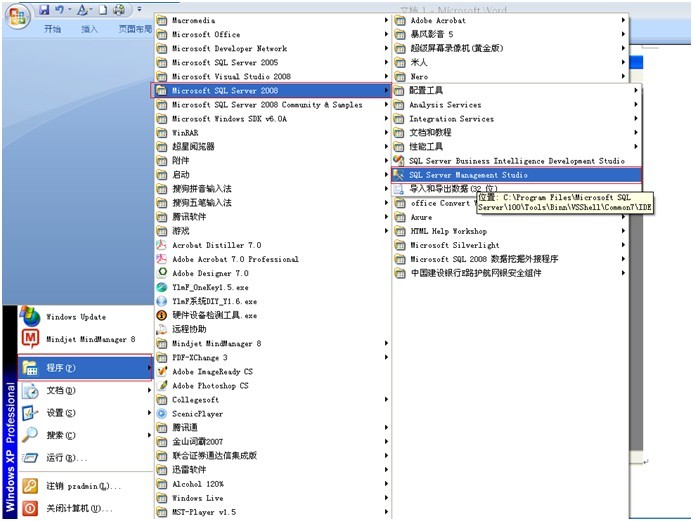
Task: Open the Microsoft Silverlight folder
Action: tap(510, 245)
